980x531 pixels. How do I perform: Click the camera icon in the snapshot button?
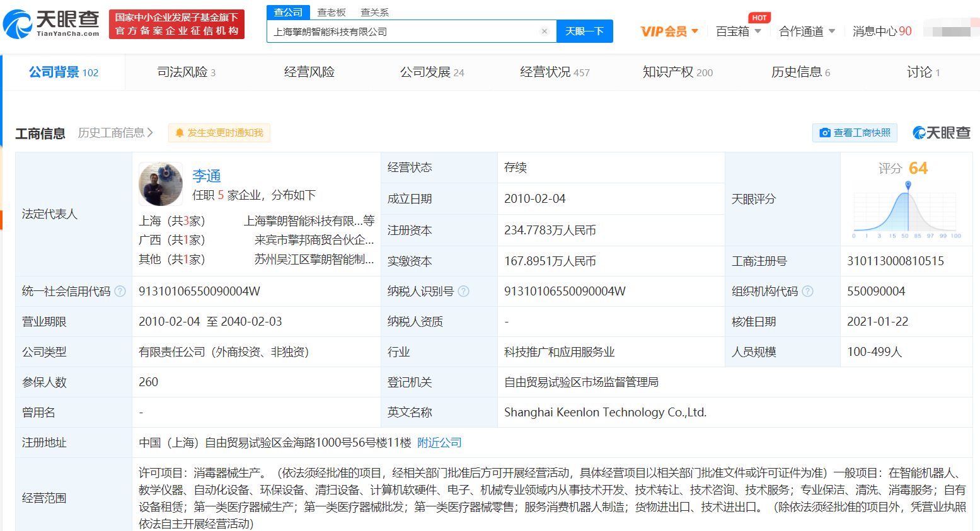point(825,133)
